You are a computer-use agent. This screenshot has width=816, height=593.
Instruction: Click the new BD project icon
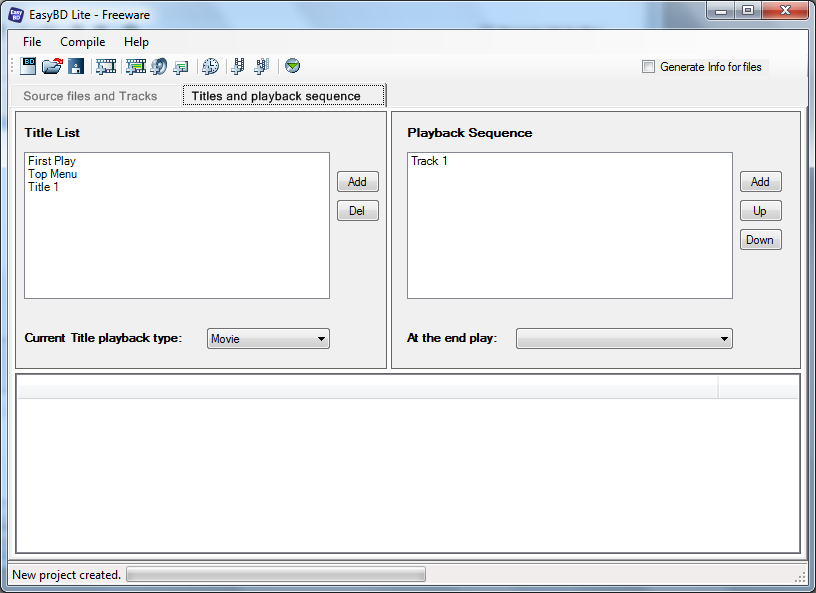(29, 66)
